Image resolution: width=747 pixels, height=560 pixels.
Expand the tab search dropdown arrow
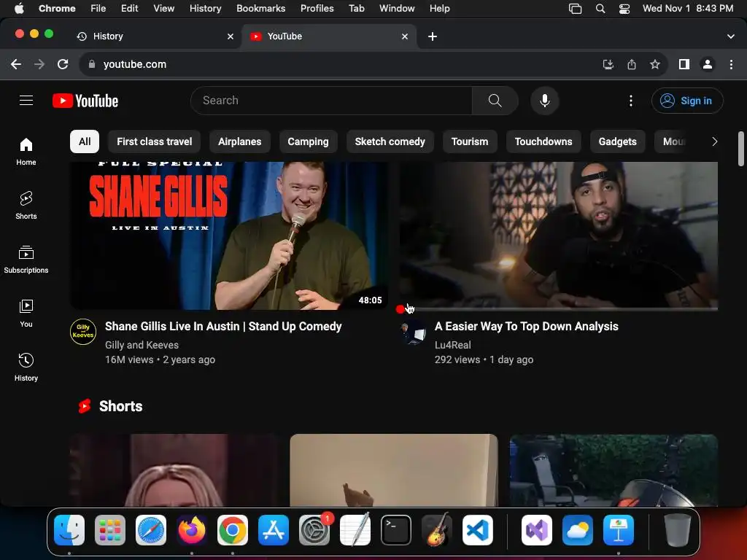point(731,36)
